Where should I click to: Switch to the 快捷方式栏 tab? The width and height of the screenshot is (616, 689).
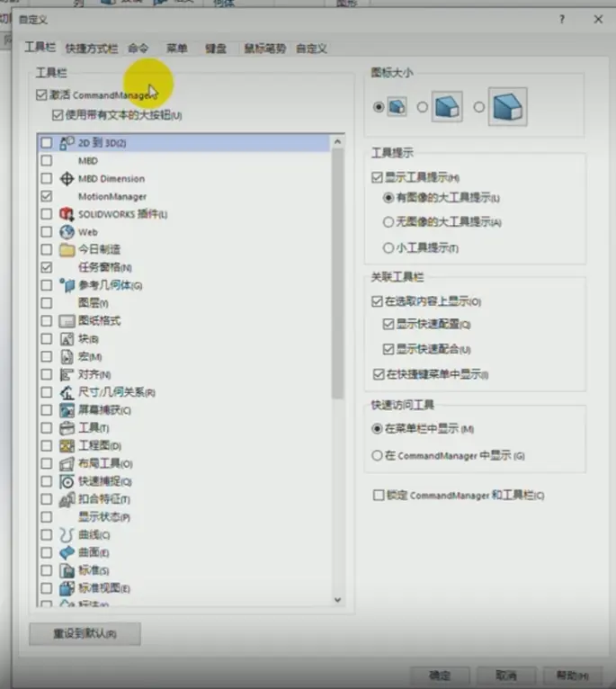click(92, 49)
